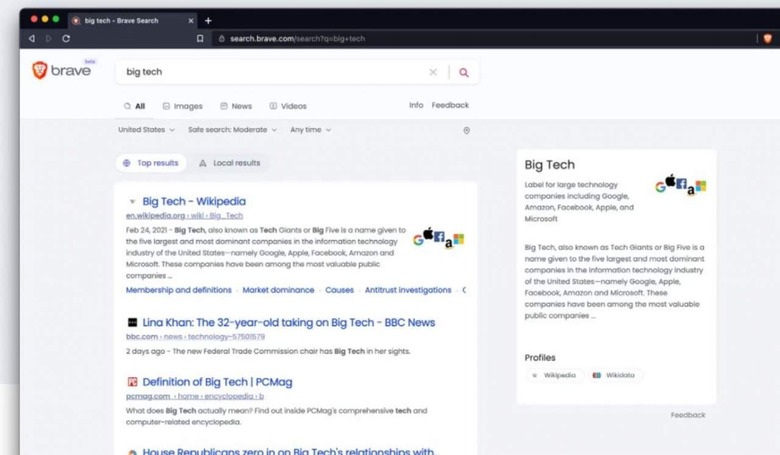Switch to the News tab

click(x=236, y=106)
